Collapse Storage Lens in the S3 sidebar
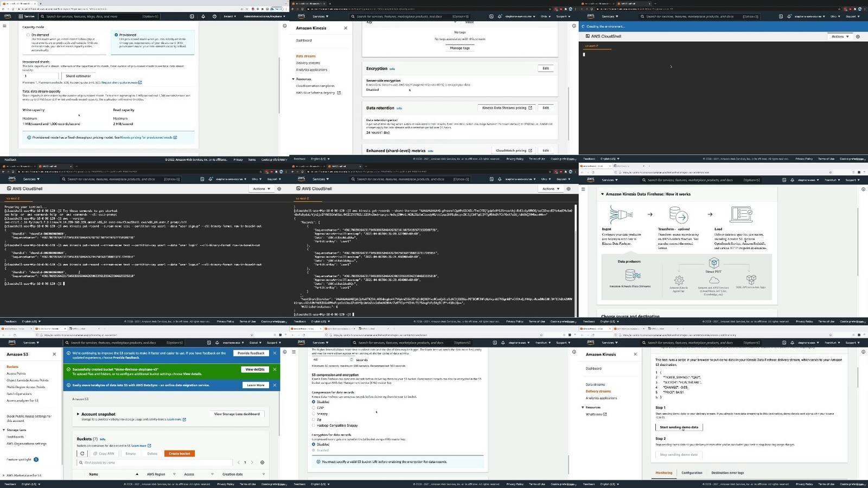 4,430
